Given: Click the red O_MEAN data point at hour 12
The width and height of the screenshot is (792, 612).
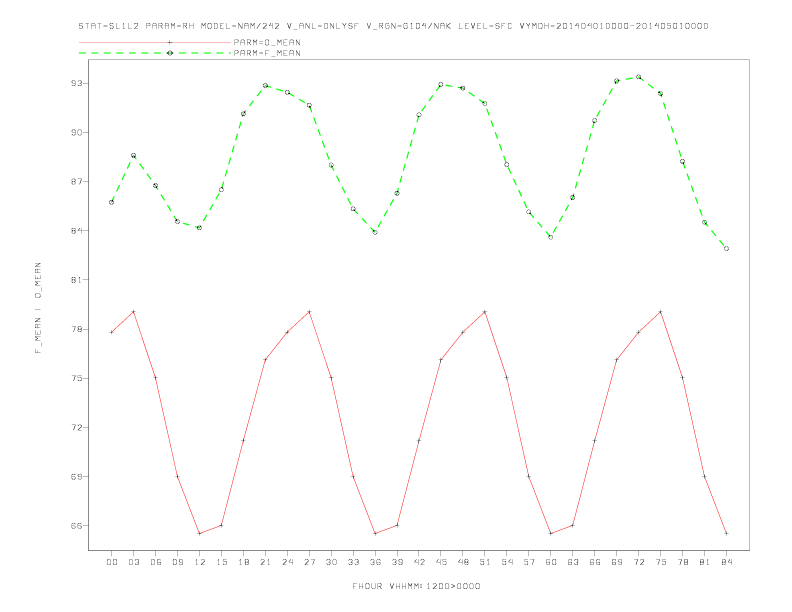Looking at the screenshot, I should coord(200,533).
